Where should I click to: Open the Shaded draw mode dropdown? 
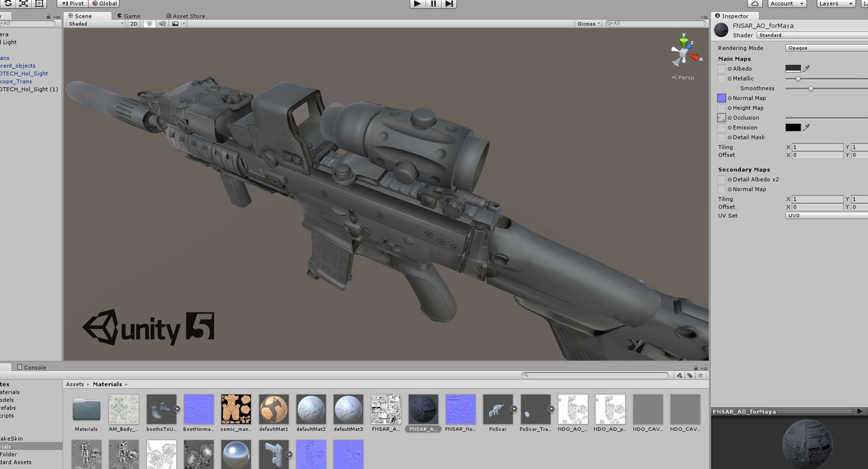pos(95,23)
